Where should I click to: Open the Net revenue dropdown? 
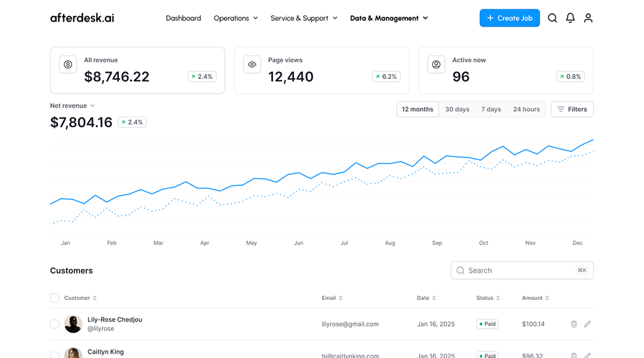pyautogui.click(x=73, y=106)
